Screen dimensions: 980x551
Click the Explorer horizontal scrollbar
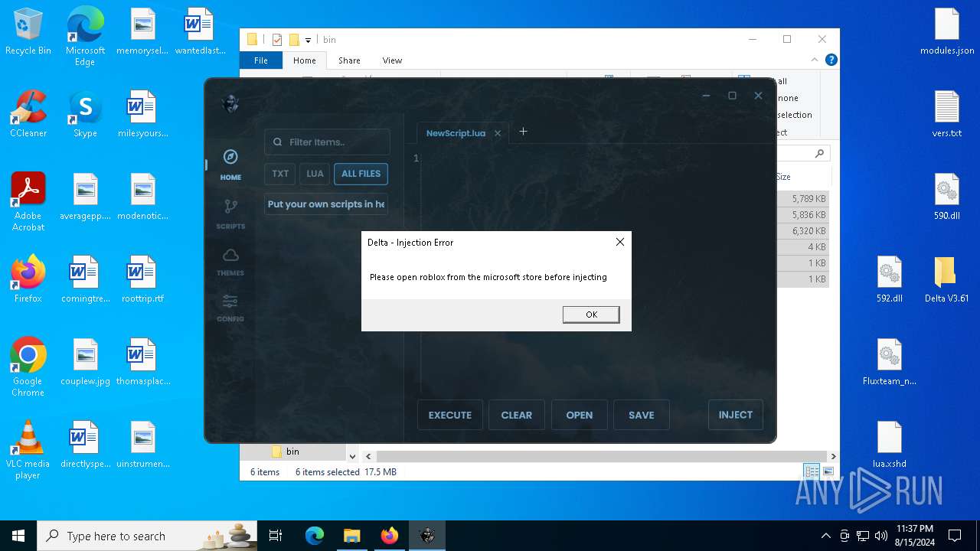click(x=601, y=456)
